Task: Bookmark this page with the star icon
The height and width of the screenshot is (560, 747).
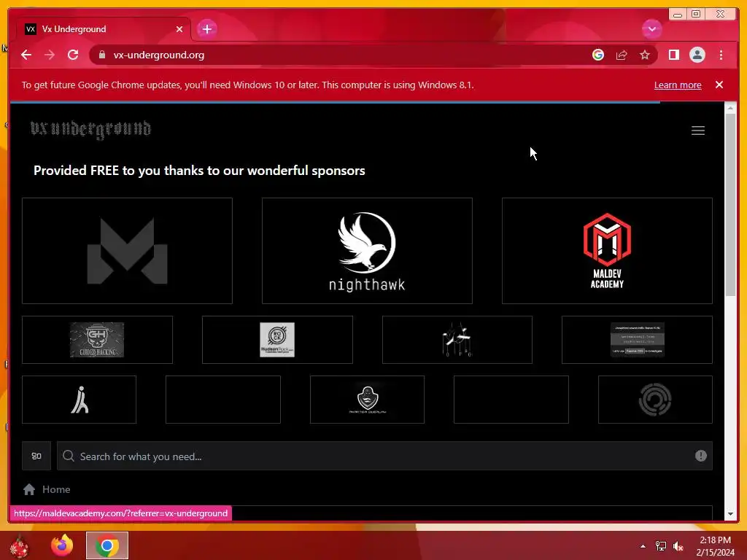Action: 645,55
